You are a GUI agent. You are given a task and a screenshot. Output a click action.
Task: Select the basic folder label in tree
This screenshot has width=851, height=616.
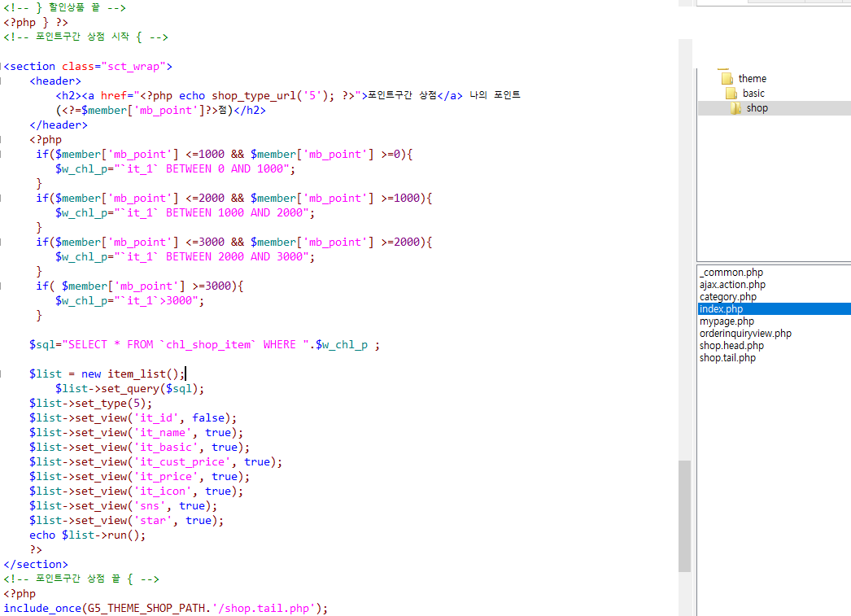click(x=753, y=94)
